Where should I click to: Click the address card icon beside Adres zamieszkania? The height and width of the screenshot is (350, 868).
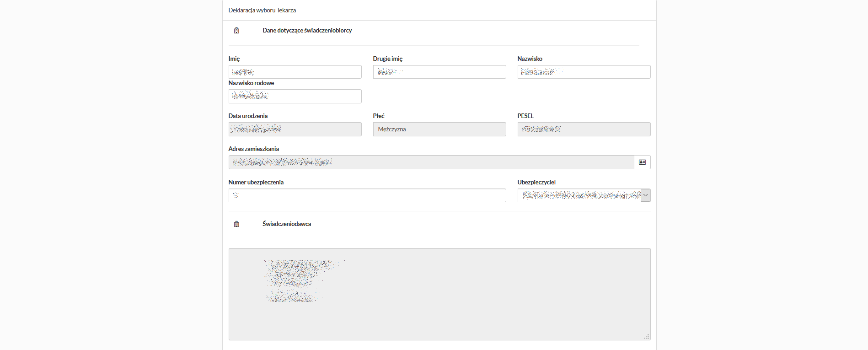click(642, 162)
